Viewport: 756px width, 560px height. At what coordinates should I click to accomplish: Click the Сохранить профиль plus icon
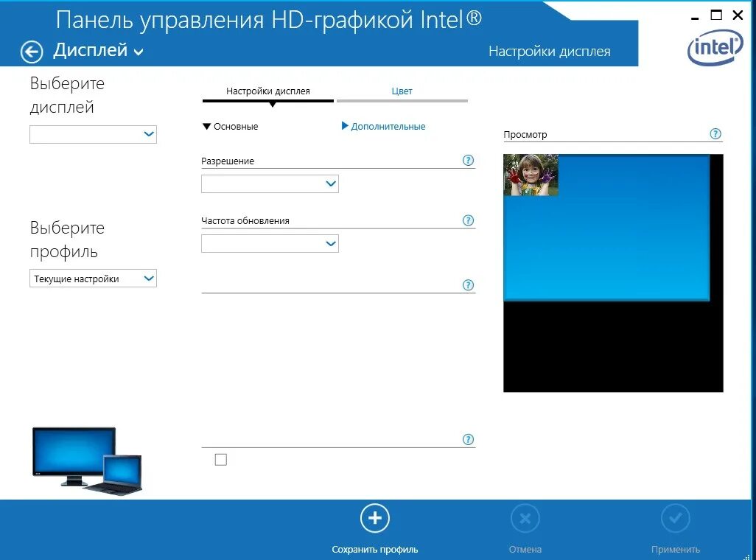point(374,518)
